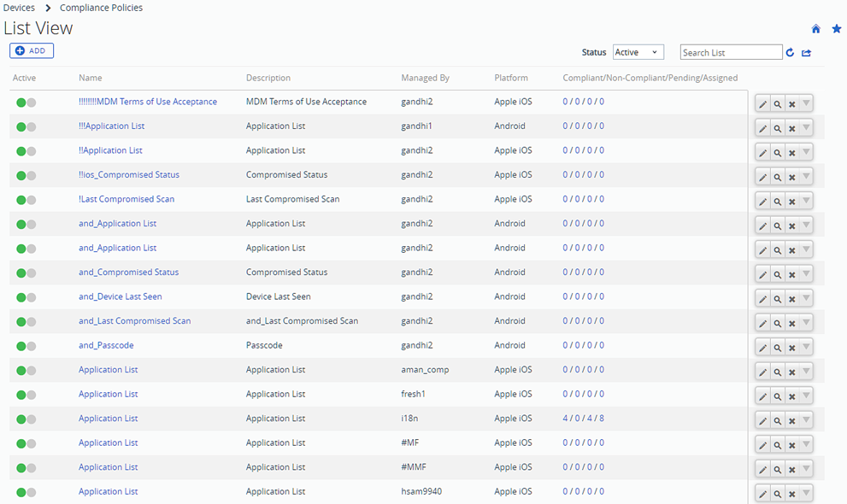Go to Devices breadcrumb
This screenshot has height=504, width=847.
[19, 8]
